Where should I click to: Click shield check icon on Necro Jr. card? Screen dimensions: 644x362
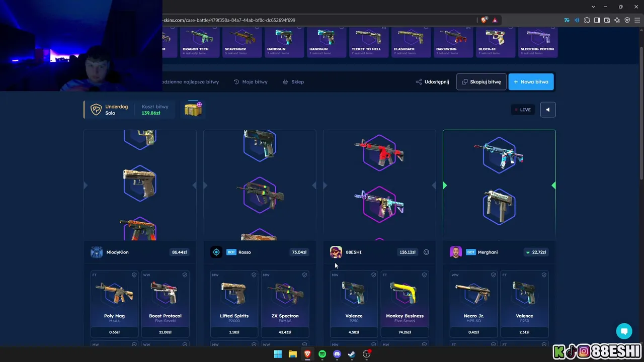(x=493, y=275)
